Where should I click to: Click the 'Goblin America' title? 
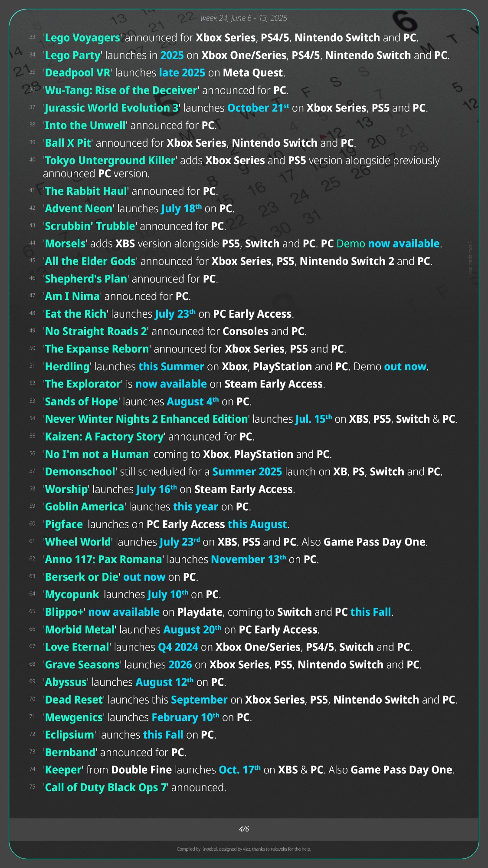85,507
